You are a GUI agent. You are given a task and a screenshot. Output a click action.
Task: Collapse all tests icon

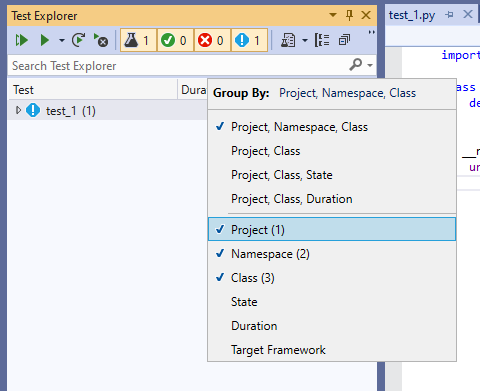344,40
